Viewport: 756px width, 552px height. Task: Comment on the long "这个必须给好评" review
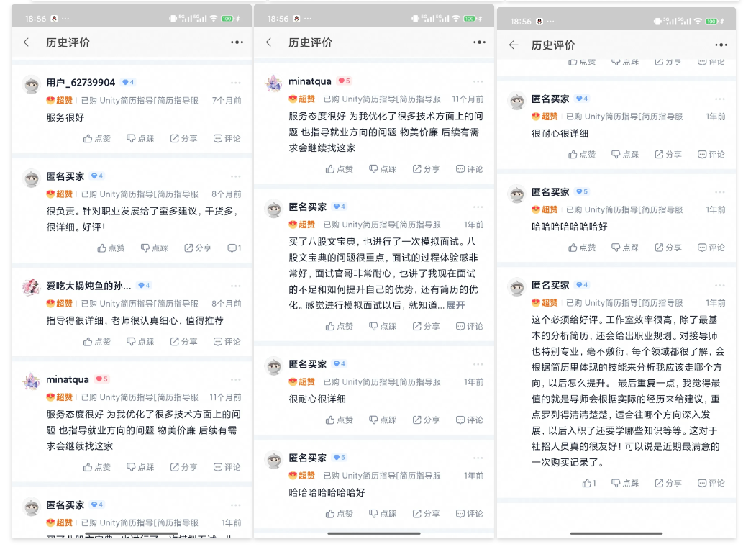pos(711,483)
